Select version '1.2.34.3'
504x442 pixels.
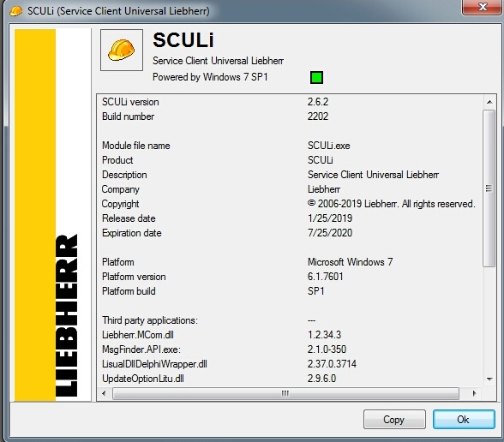point(324,335)
